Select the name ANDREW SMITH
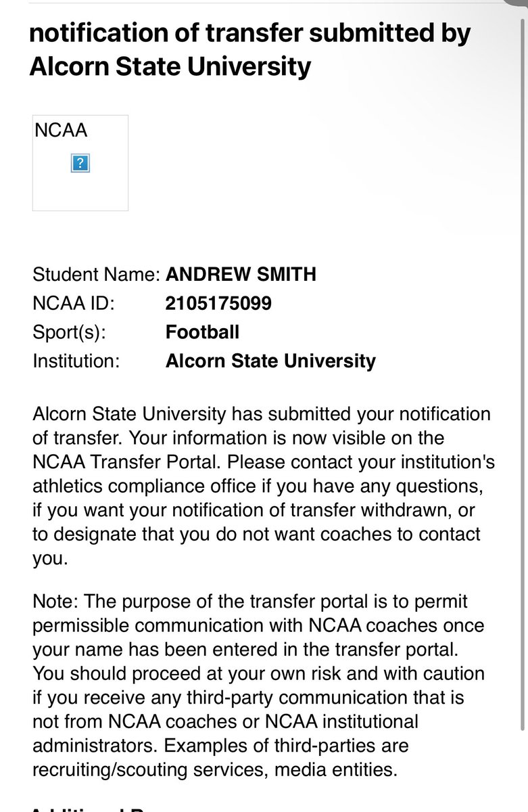 pyautogui.click(x=241, y=275)
